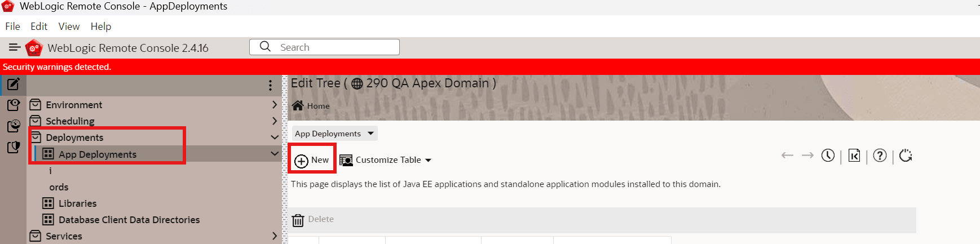
Task: Navigate back with the left arrow
Action: [788, 156]
